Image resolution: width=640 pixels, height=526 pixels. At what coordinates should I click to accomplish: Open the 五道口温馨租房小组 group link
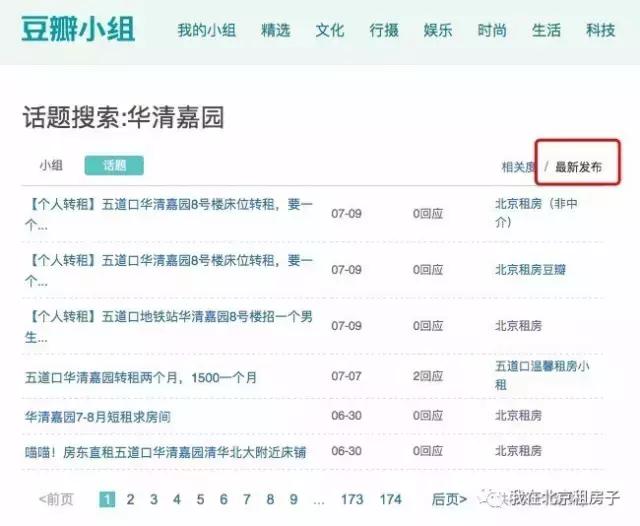coord(542,375)
